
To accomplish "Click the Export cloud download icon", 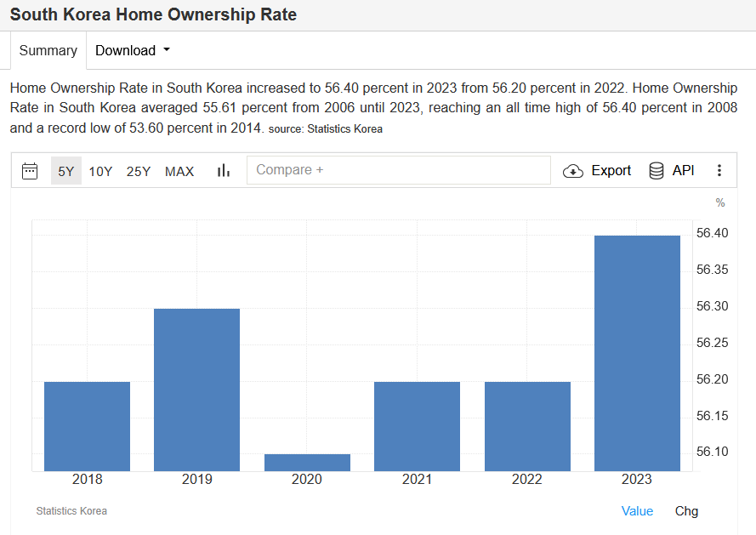I will click(x=573, y=171).
